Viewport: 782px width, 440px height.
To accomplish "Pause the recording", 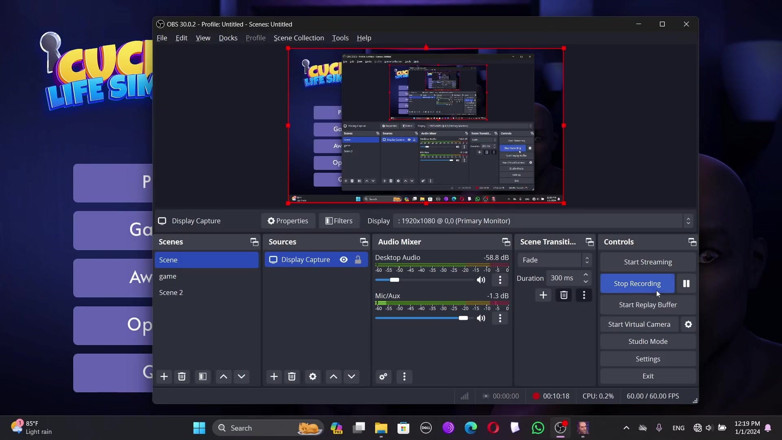I will coord(686,283).
